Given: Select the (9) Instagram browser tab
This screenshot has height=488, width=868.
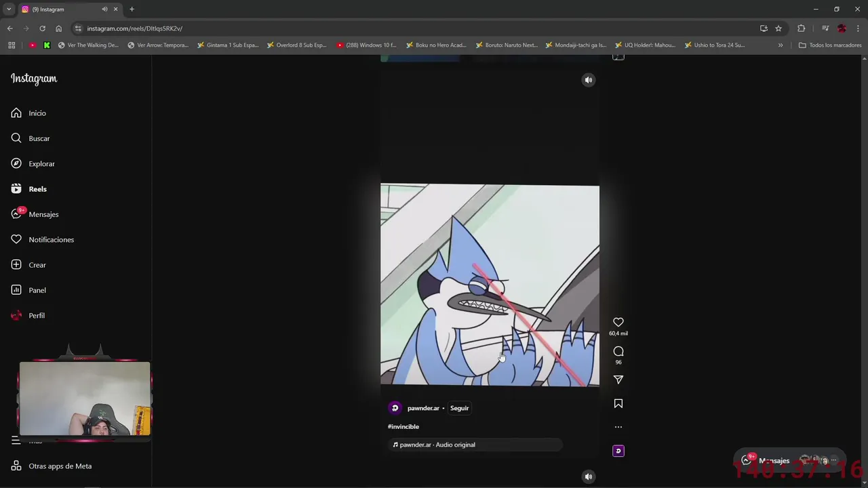Looking at the screenshot, I should point(61,9).
